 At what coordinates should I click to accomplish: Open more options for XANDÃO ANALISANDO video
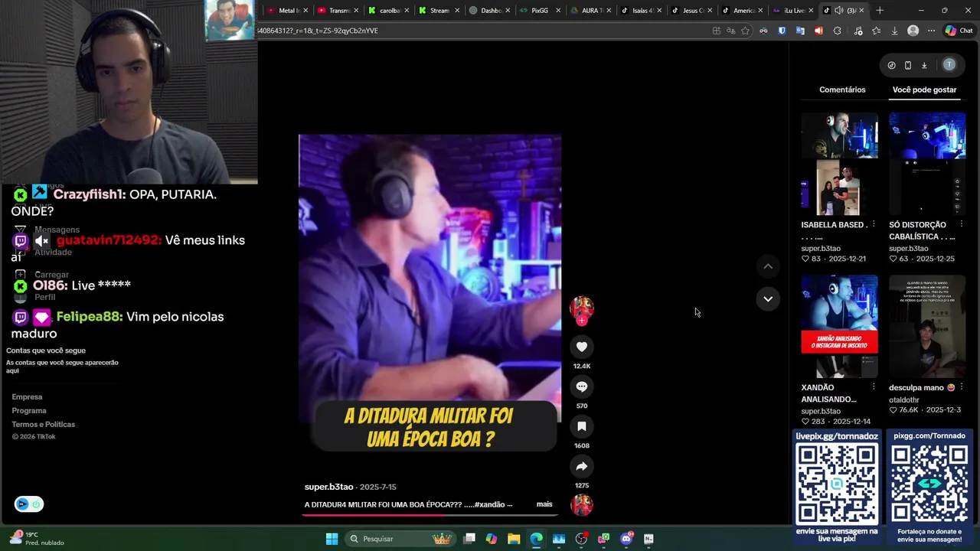[874, 387]
